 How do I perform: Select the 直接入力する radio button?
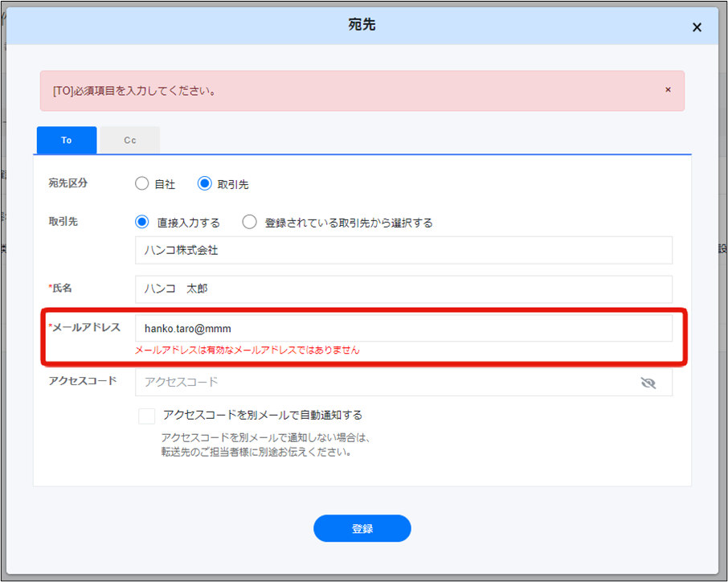click(x=142, y=222)
